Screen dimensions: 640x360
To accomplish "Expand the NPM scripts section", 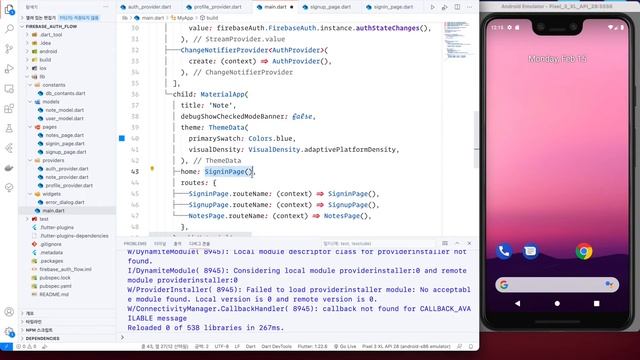I will tap(39, 330).
